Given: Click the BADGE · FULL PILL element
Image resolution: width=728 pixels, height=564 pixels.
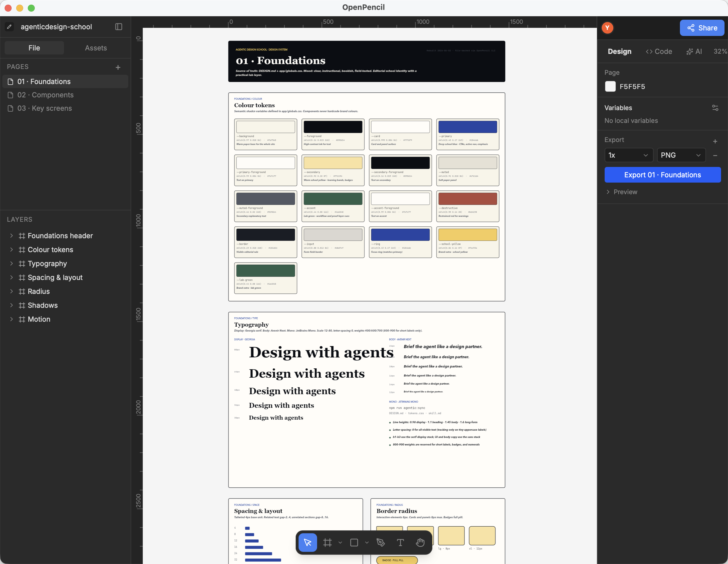Looking at the screenshot, I should click(x=397, y=560).
